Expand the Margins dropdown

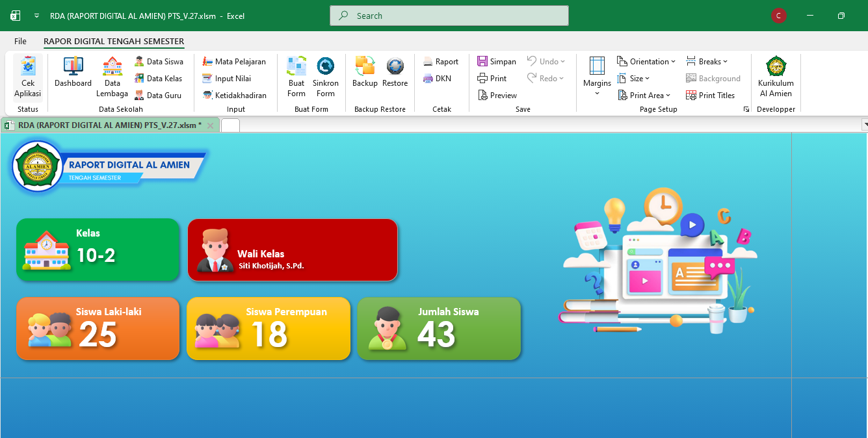pyautogui.click(x=597, y=77)
